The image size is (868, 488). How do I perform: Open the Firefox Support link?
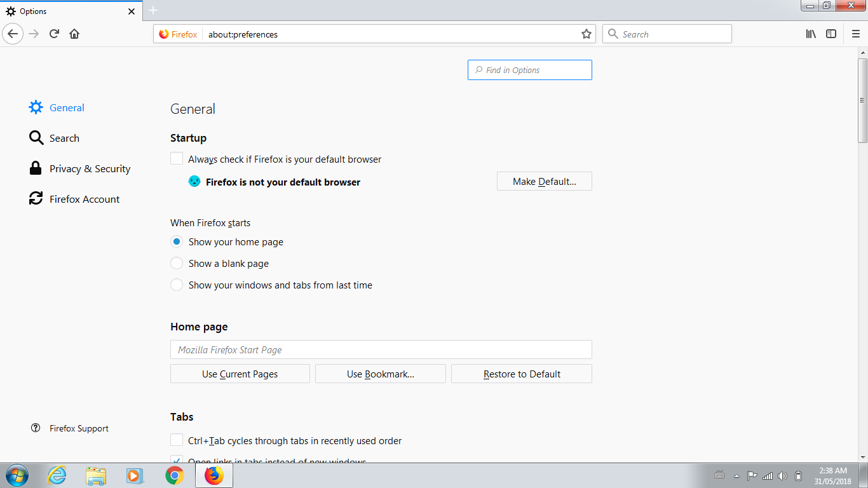(x=70, y=428)
